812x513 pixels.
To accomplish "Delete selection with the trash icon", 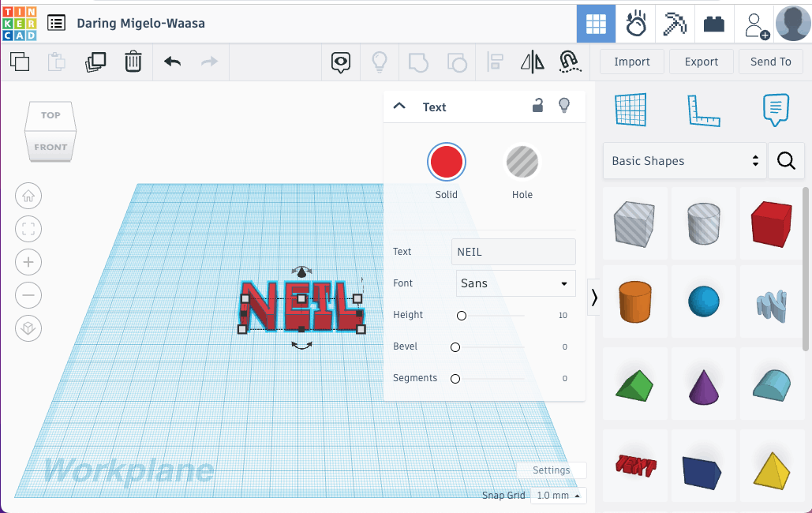I will click(x=133, y=62).
